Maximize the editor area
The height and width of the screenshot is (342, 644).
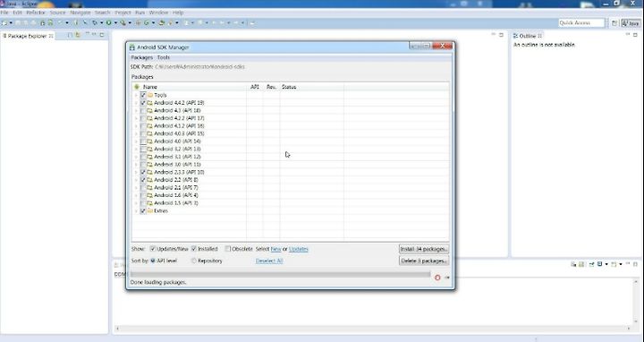click(x=501, y=35)
